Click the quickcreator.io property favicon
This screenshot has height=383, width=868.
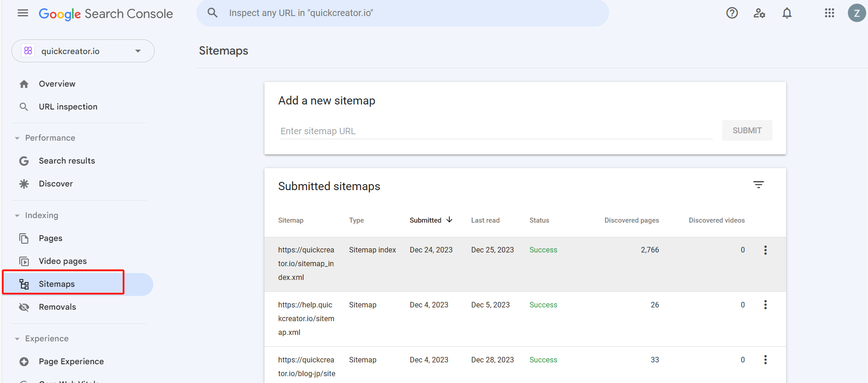pyautogui.click(x=28, y=51)
